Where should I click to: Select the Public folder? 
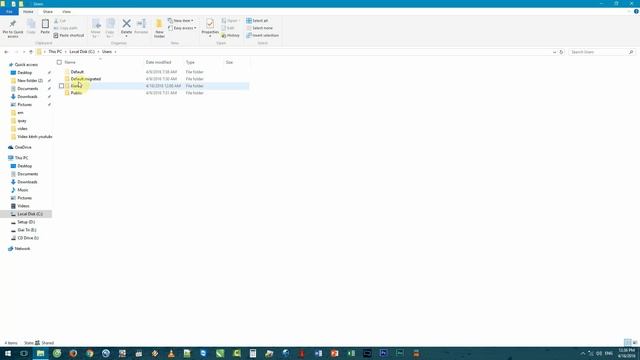[76, 93]
